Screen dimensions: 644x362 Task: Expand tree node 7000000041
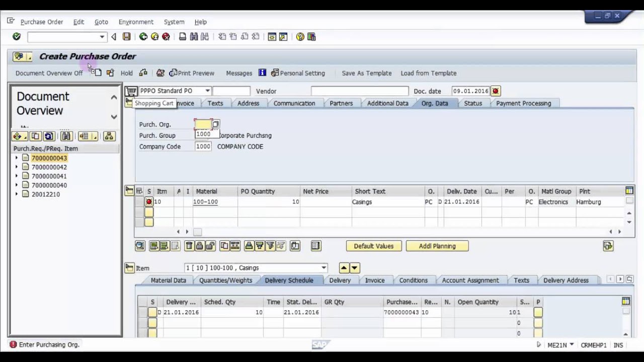click(17, 176)
